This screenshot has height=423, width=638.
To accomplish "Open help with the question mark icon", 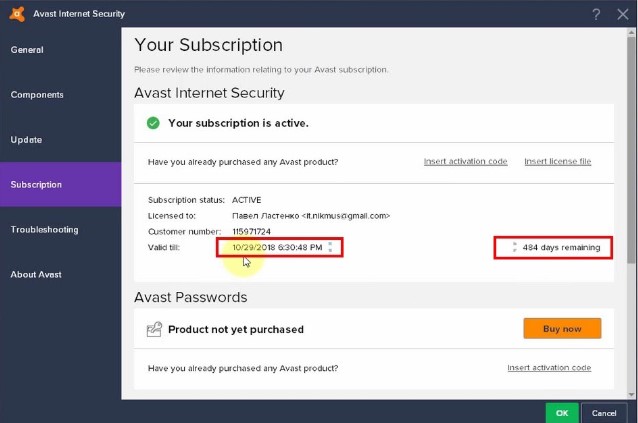I will (x=596, y=15).
